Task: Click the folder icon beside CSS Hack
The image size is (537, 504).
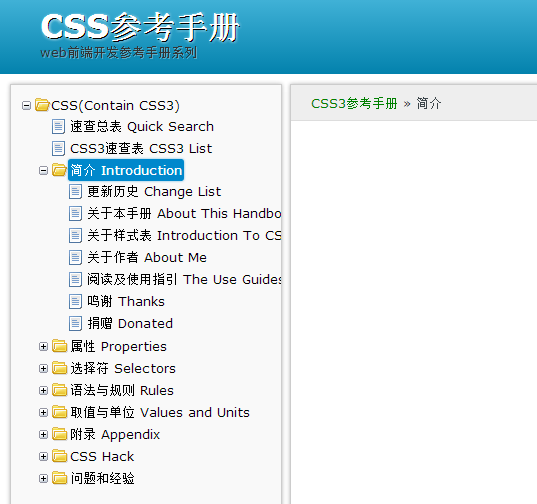Action: [60, 456]
